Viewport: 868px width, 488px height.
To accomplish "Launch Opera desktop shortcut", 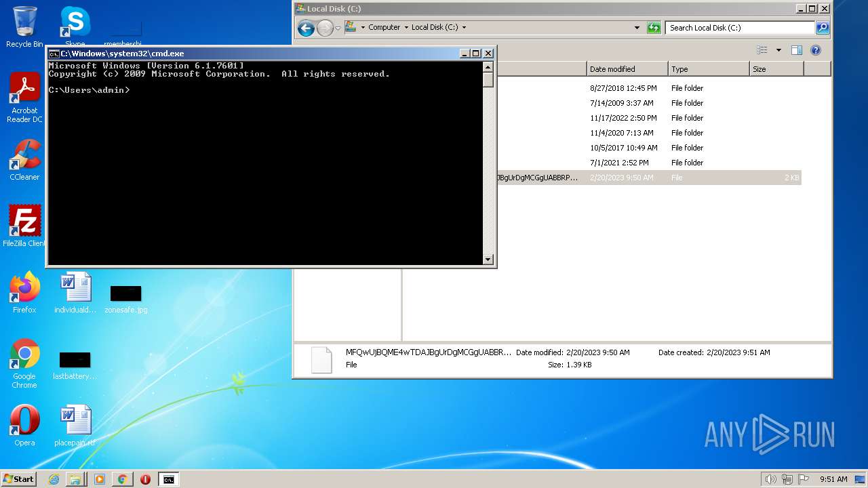I will tap(24, 425).
